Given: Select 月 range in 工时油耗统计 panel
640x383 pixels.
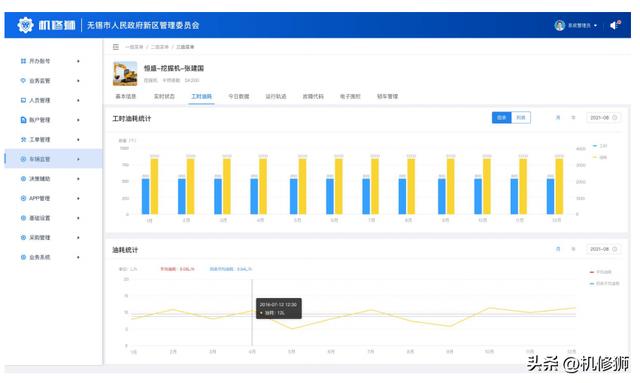Looking at the screenshot, I should click(x=558, y=118).
